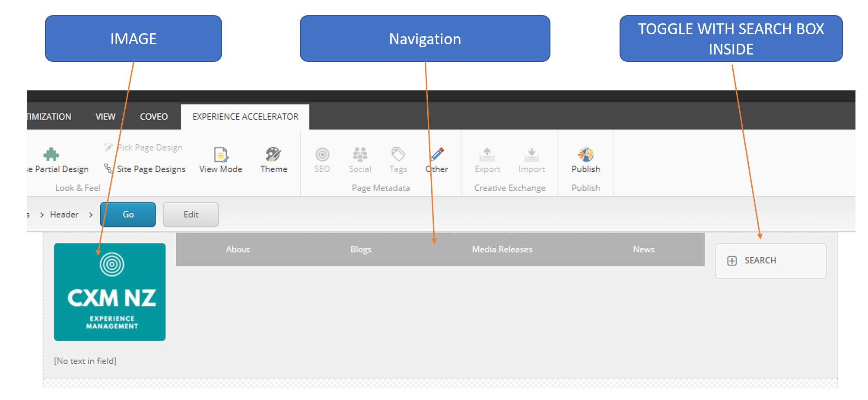Click the CXM NZ logo image

pos(109,291)
